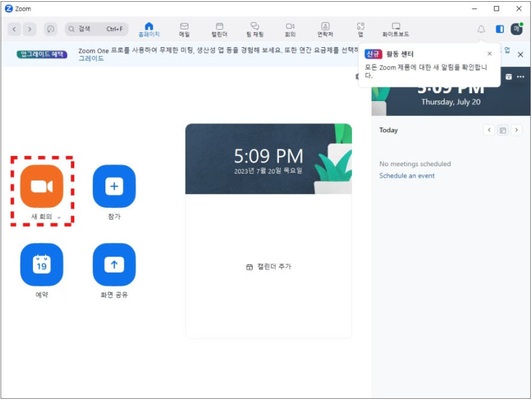The height and width of the screenshot is (400, 532).
Task: Follow the upgrade (그레이드) link in banner
Action: [x=92, y=59]
